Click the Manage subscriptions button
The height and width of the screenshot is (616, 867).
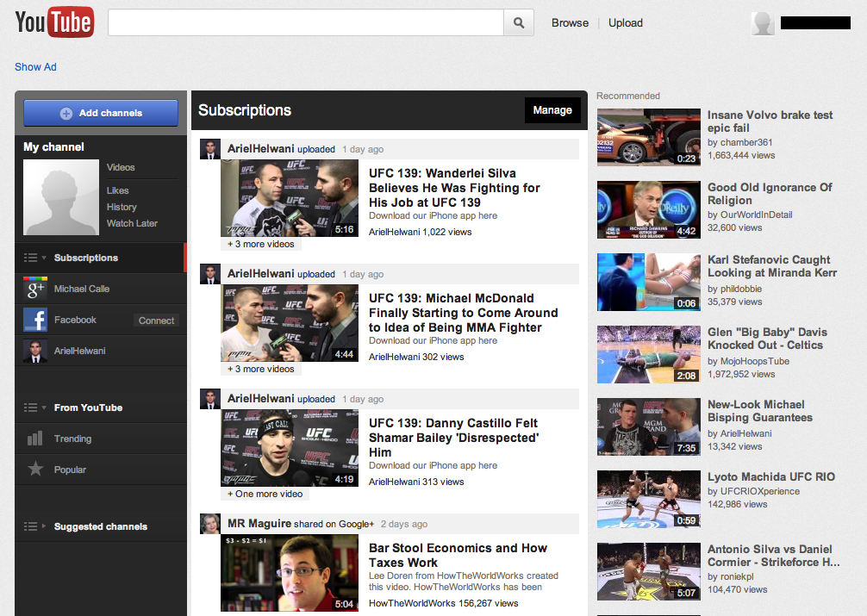click(x=552, y=110)
